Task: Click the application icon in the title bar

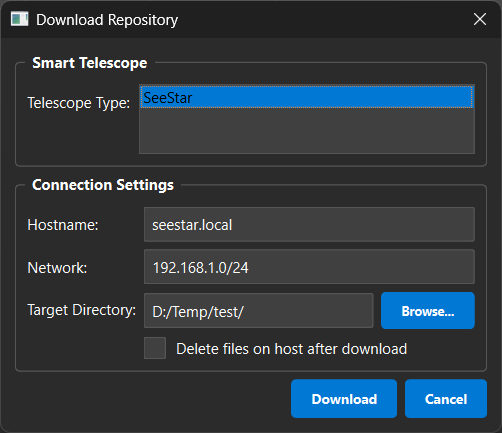Action: (19, 19)
